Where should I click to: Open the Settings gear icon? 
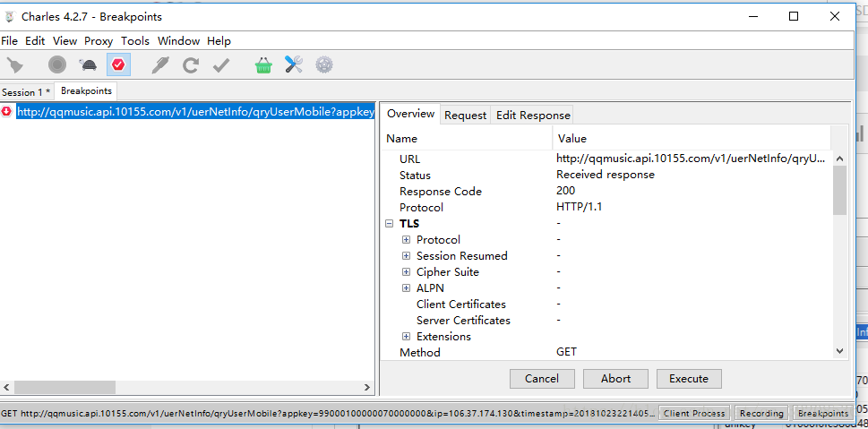(324, 65)
